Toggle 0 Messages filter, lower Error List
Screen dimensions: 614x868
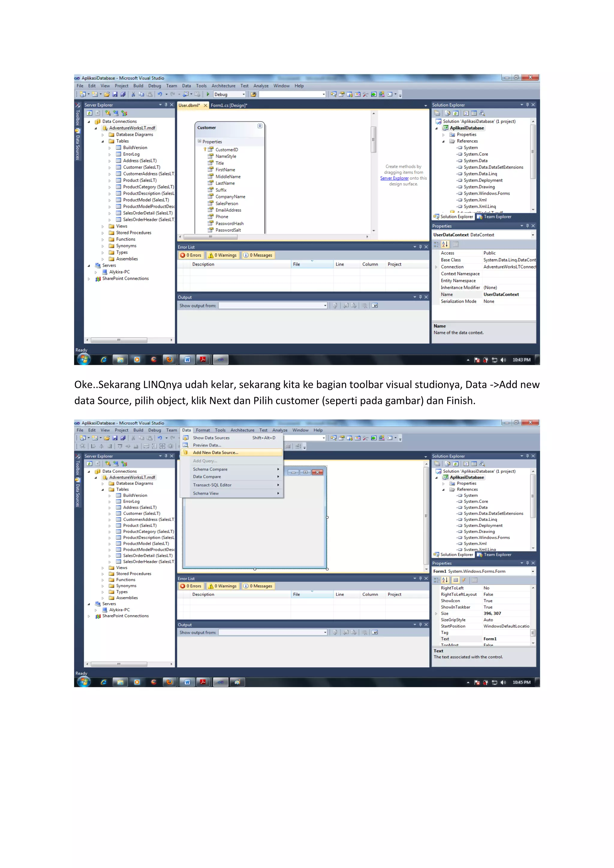258,586
